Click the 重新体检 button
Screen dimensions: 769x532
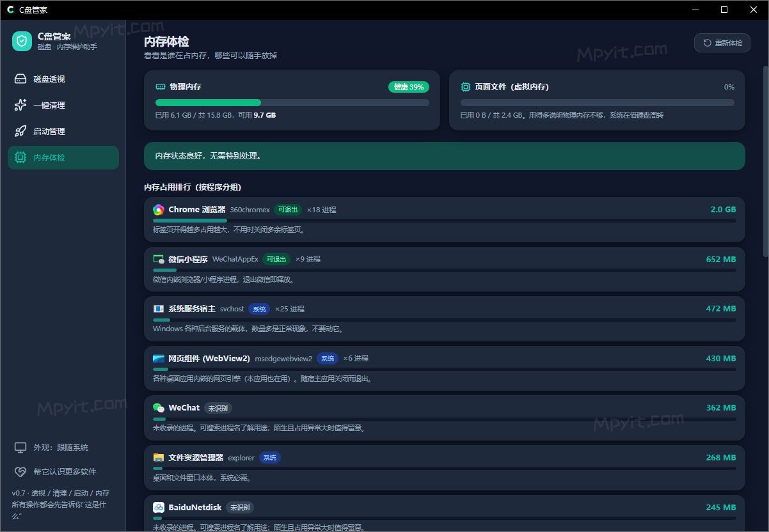tap(722, 43)
